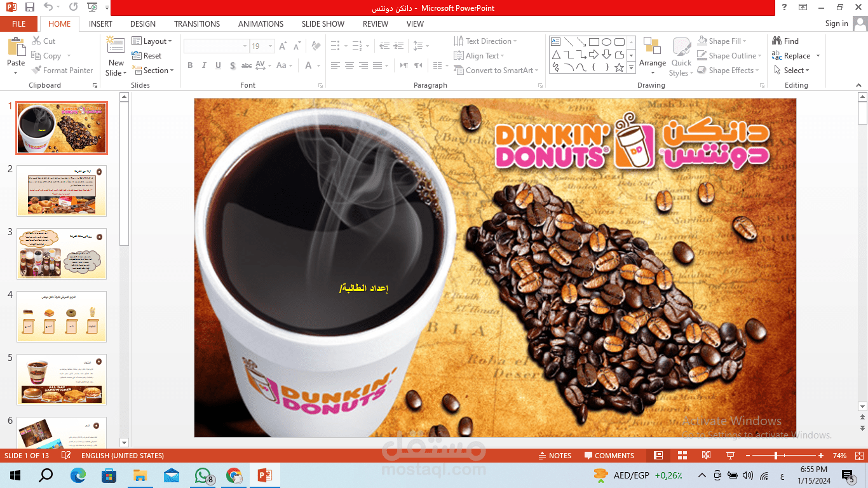Image resolution: width=868 pixels, height=488 pixels.
Task: Decrease font size with the small A
Action: pos(297,46)
